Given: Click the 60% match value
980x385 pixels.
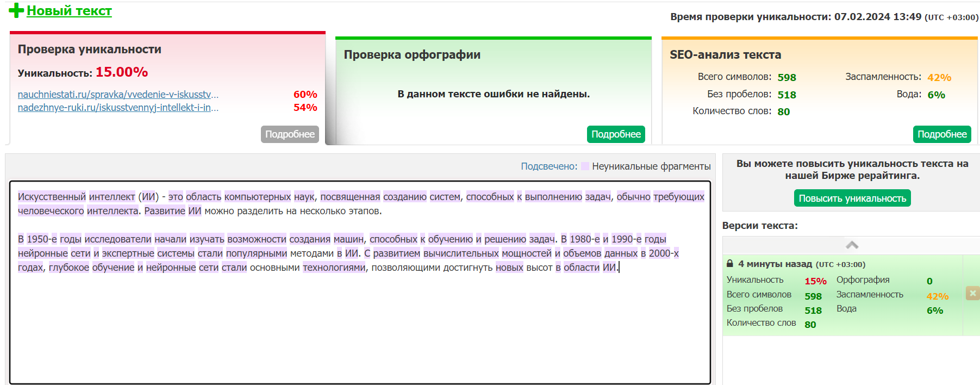Looking at the screenshot, I should tap(305, 95).
